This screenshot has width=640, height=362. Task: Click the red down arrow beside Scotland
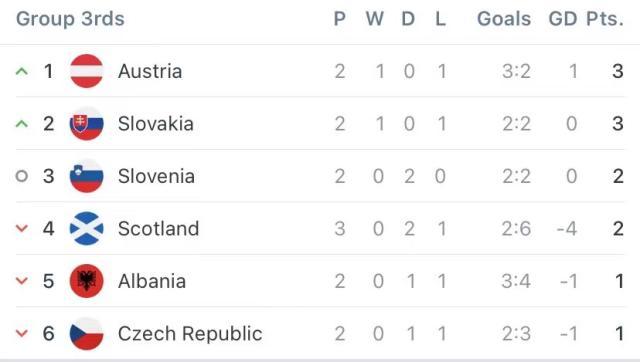click(22, 229)
